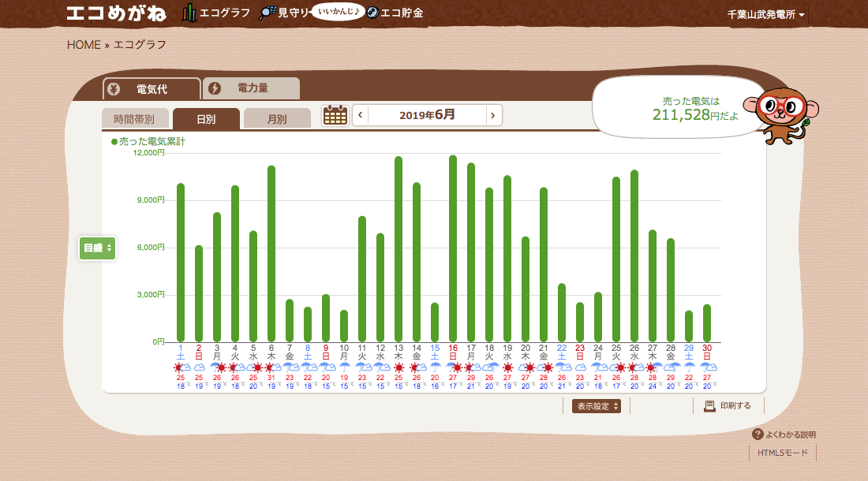
Task: Click the question mark help icon
Action: click(x=758, y=434)
